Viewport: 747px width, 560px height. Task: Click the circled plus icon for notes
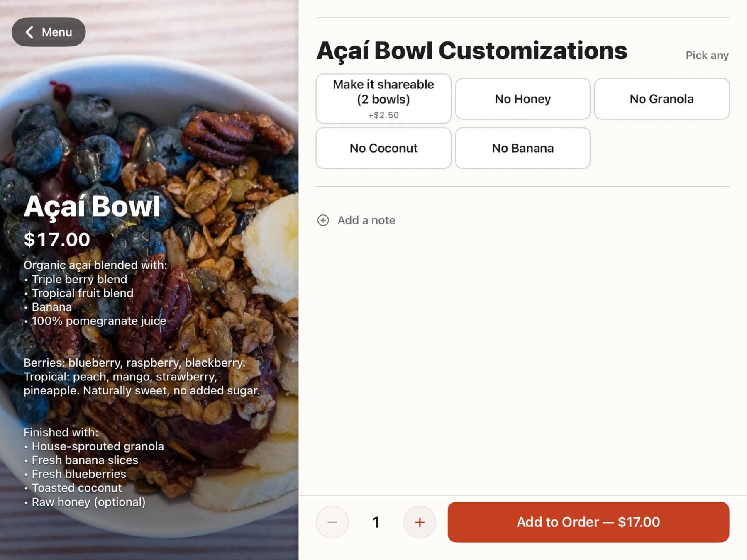(323, 220)
